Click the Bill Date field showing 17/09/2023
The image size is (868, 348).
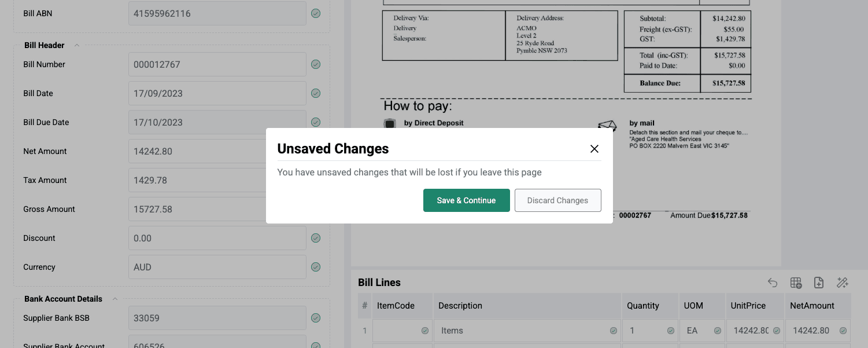(x=217, y=93)
